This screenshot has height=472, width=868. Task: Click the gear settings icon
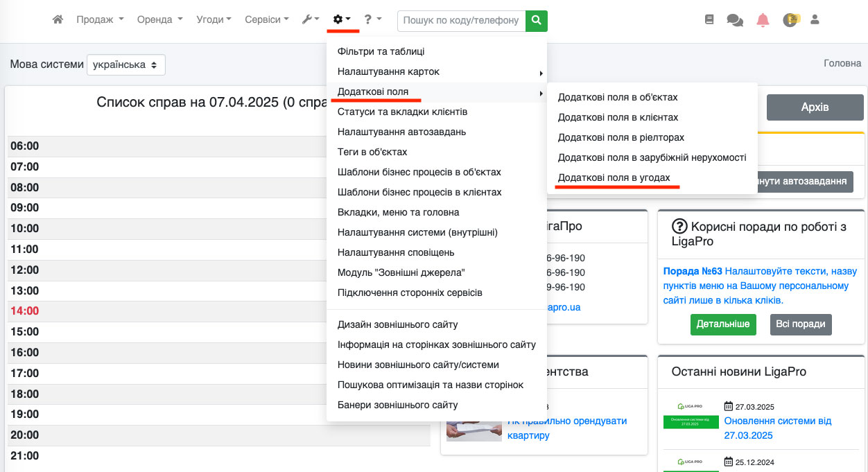click(342, 20)
